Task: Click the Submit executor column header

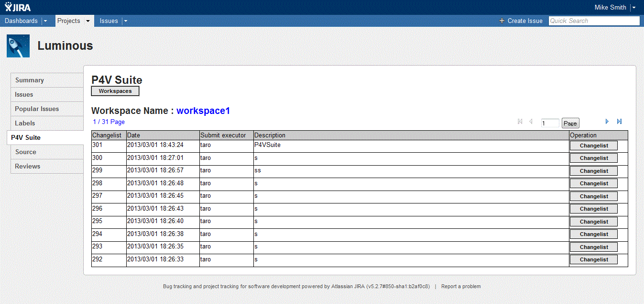Action: click(227, 135)
